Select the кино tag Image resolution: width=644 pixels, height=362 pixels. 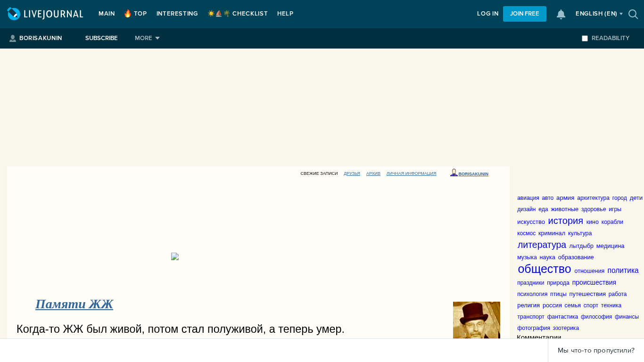pos(592,222)
